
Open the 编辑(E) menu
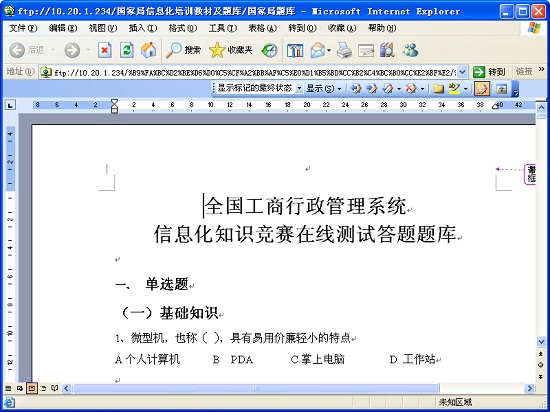coord(63,28)
